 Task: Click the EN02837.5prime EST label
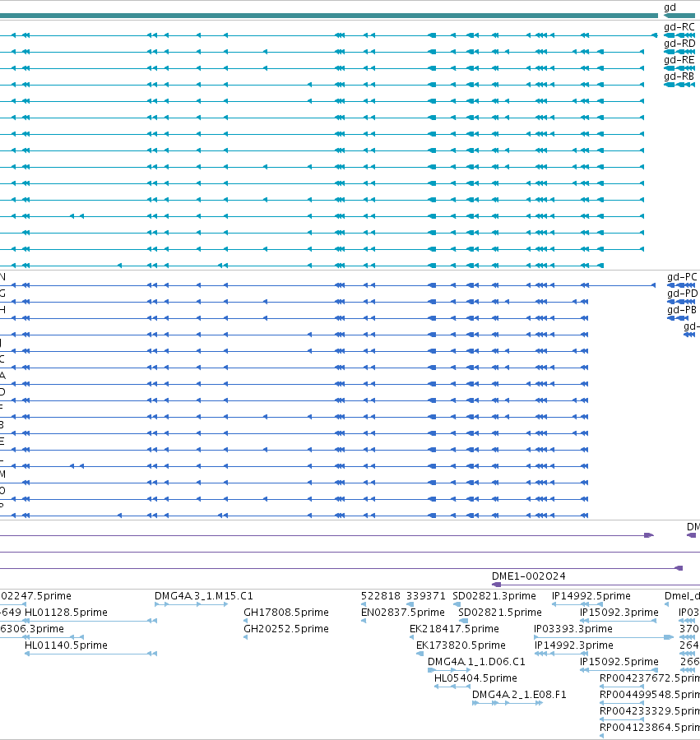point(402,613)
